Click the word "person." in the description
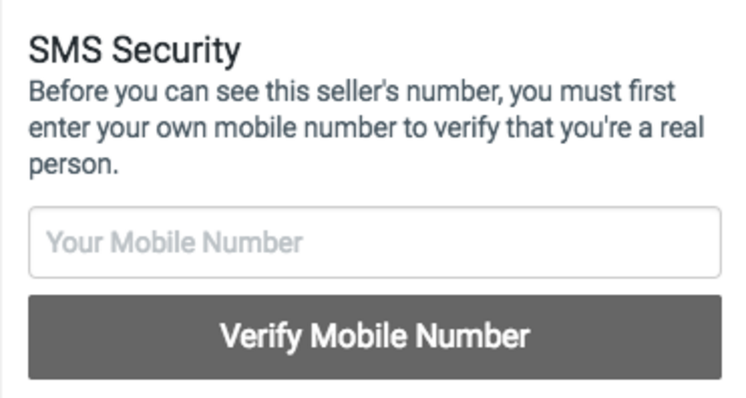746x398 pixels. point(73,165)
